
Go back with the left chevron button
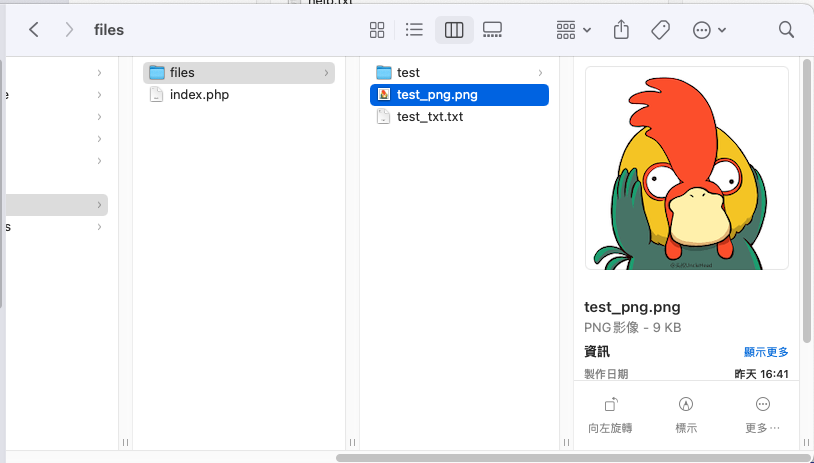point(34,30)
